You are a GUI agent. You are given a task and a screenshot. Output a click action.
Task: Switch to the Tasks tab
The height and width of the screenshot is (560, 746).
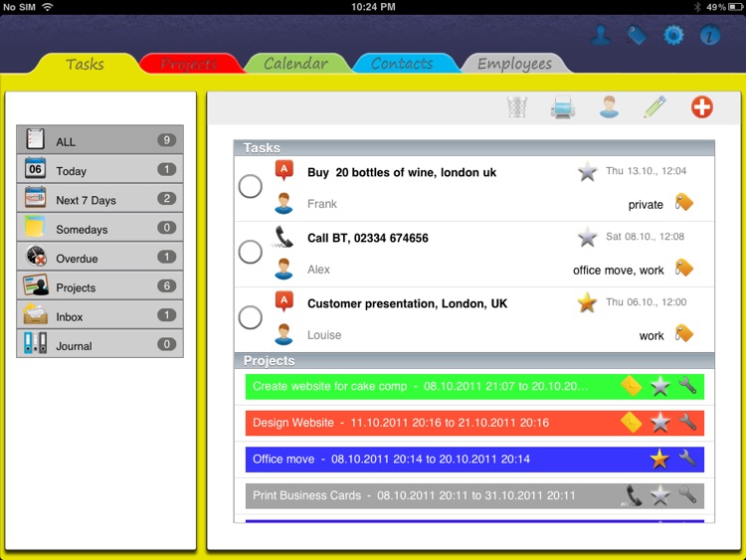[x=85, y=64]
